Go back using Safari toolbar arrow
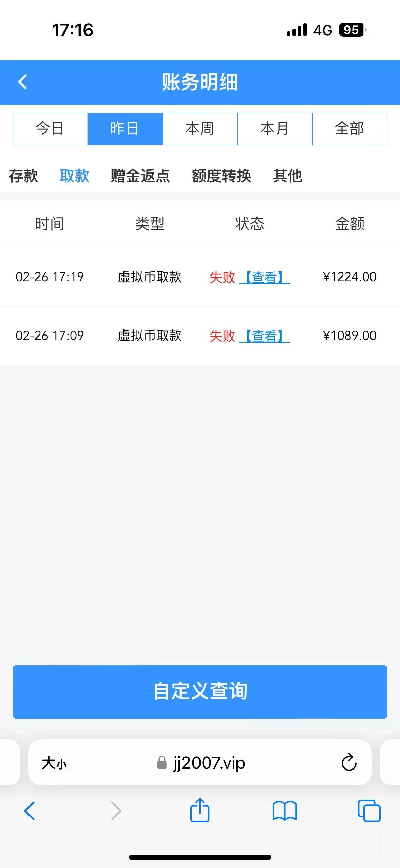400x868 pixels. pos(30,811)
